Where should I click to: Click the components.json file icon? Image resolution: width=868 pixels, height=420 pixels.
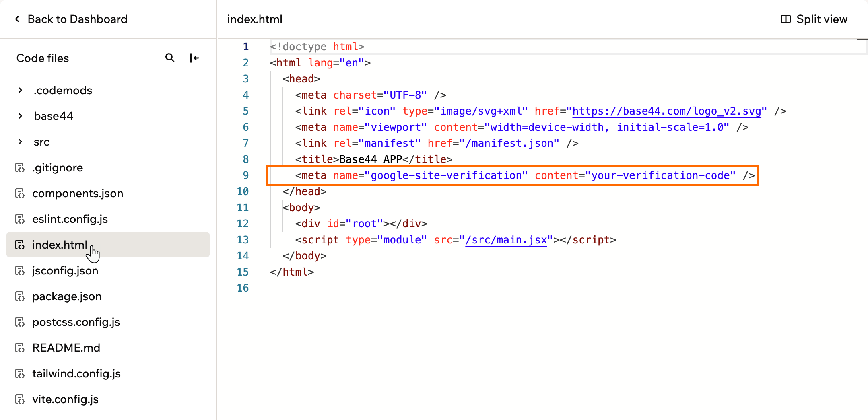pyautogui.click(x=20, y=194)
